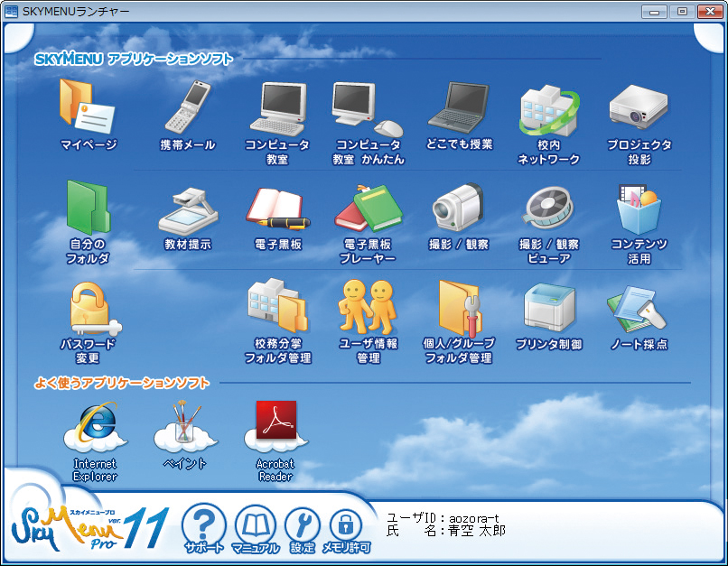Start 電子黒板プレーヤー blackboard player
728x566 pixels.
(x=366, y=208)
